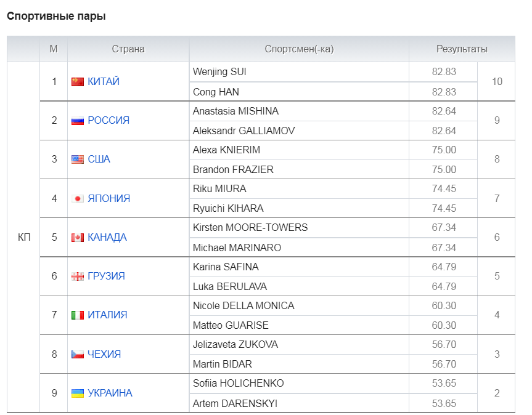Open the ЯПОНИЯ country link

tap(109, 198)
